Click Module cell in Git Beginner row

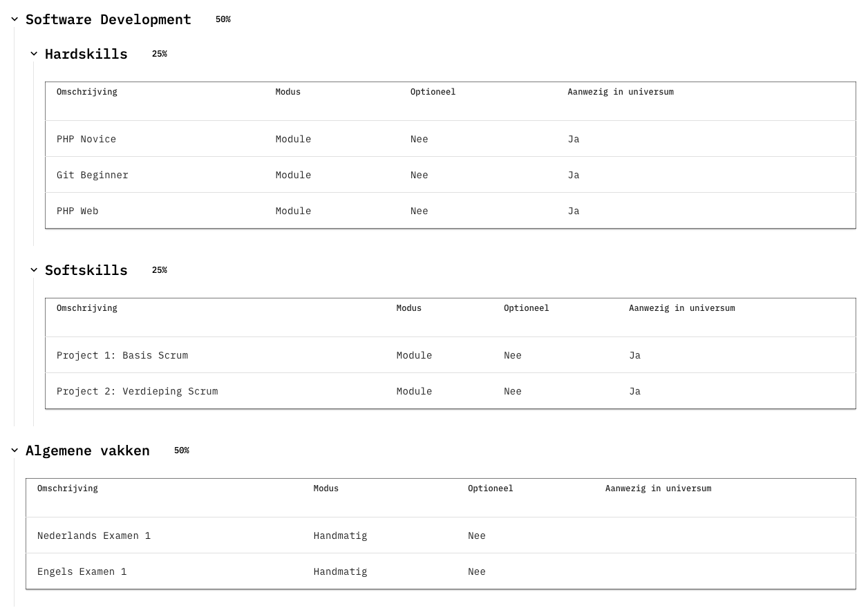click(294, 175)
